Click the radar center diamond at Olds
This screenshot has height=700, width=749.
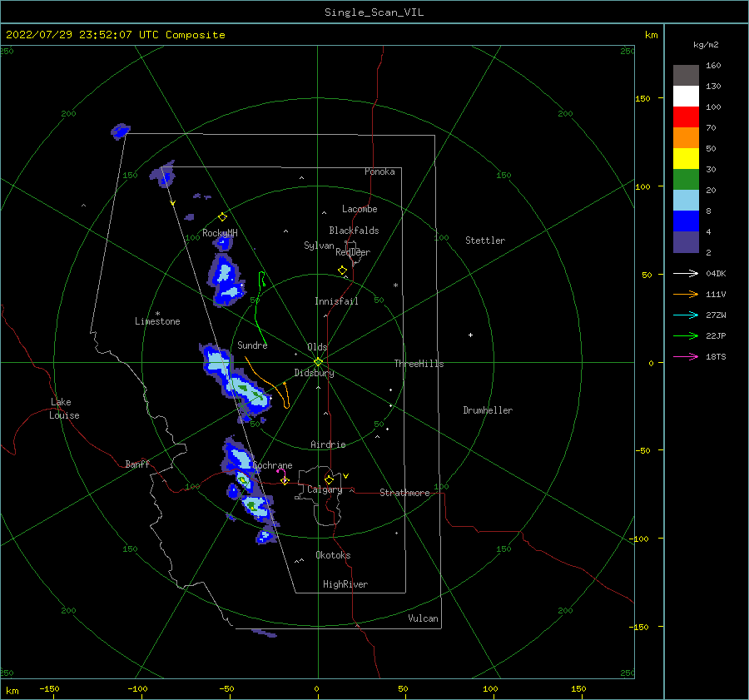(318, 362)
